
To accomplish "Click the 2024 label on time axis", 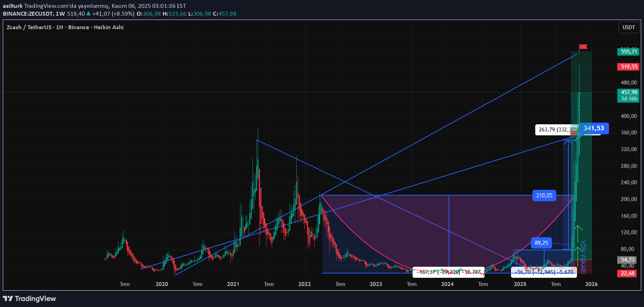I will tap(447, 284).
